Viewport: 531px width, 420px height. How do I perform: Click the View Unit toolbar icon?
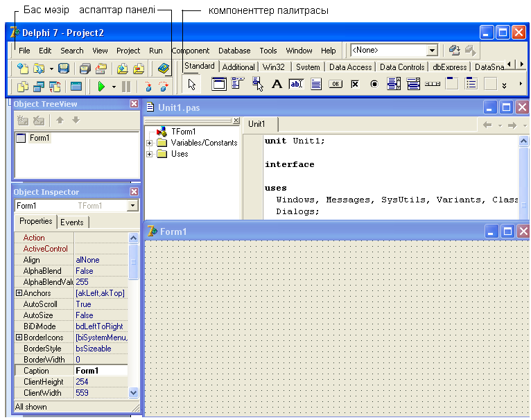[x=23, y=87]
